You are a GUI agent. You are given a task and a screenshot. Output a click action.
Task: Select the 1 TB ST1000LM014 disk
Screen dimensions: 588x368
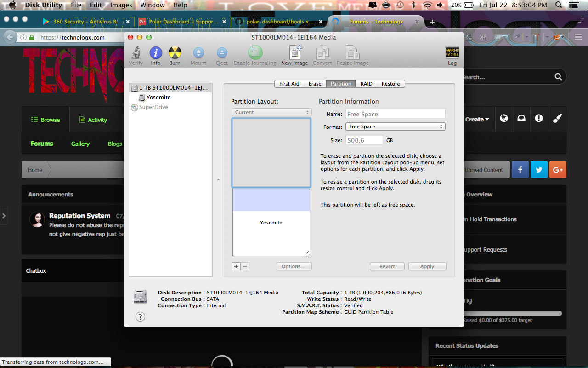[x=170, y=87]
